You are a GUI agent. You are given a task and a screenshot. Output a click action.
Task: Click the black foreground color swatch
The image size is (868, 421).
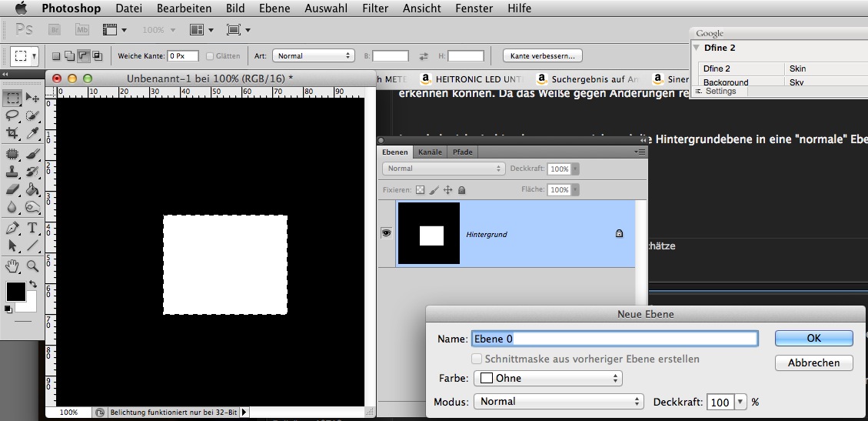pyautogui.click(x=15, y=292)
